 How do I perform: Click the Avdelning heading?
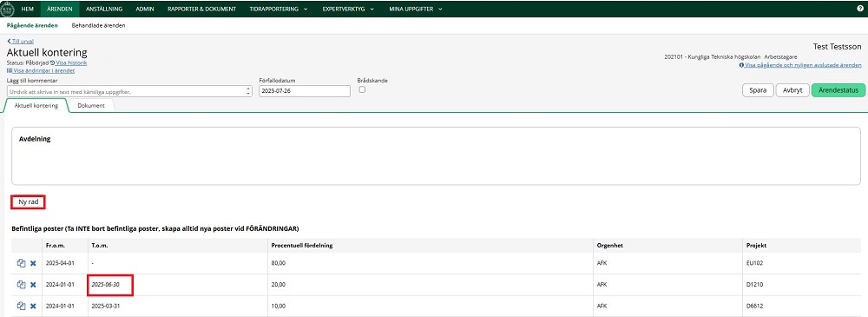[x=35, y=139]
